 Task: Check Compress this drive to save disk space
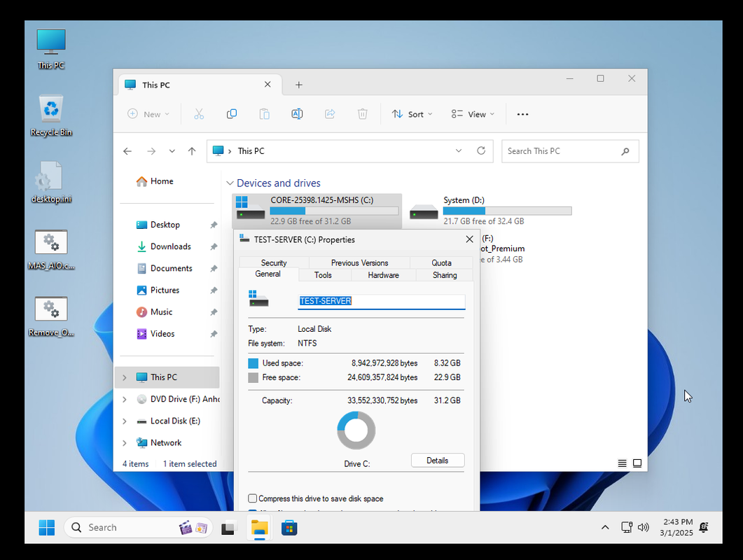point(253,498)
